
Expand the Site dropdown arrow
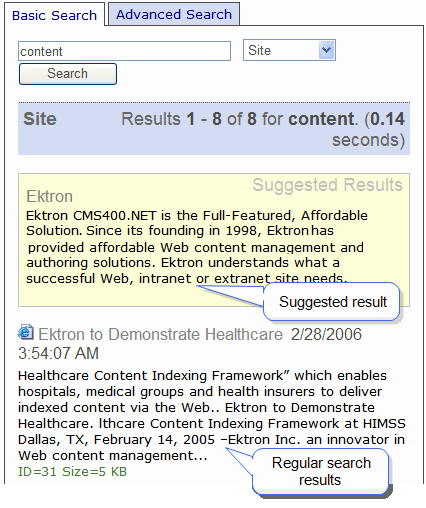[x=326, y=50]
